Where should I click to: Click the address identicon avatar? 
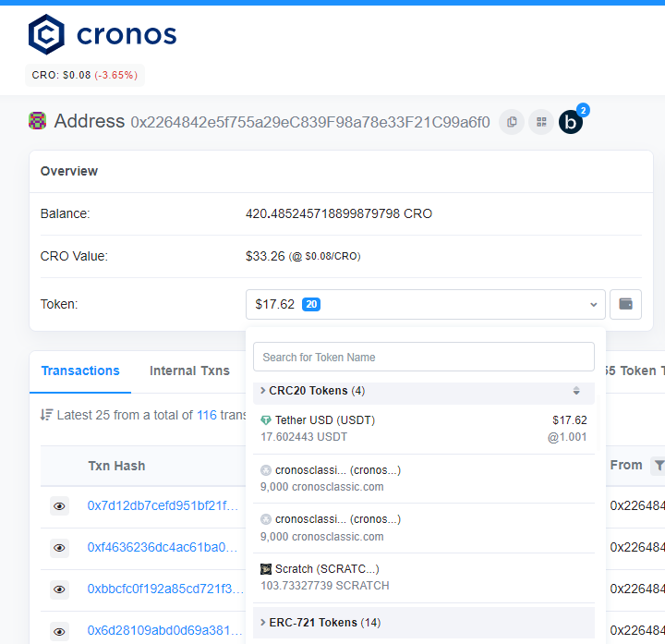pyautogui.click(x=37, y=121)
